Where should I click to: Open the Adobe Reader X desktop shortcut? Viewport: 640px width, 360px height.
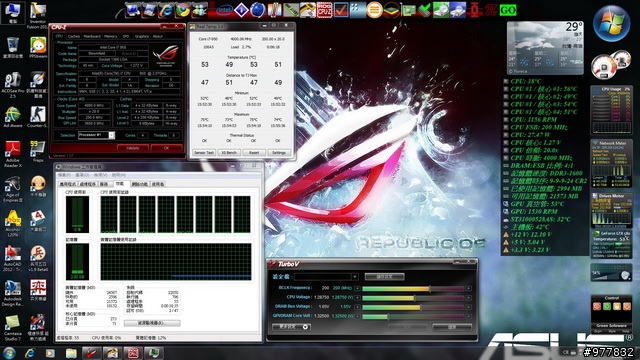[x=13, y=154]
